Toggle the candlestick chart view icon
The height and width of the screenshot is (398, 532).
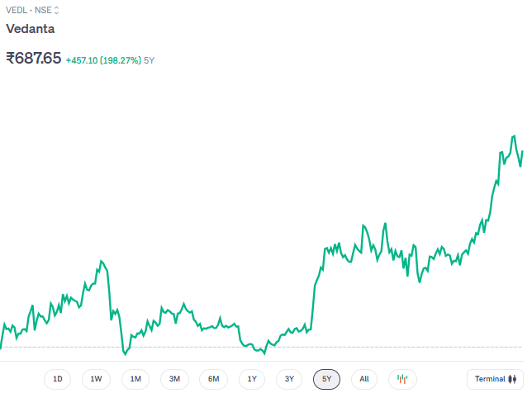click(402, 379)
